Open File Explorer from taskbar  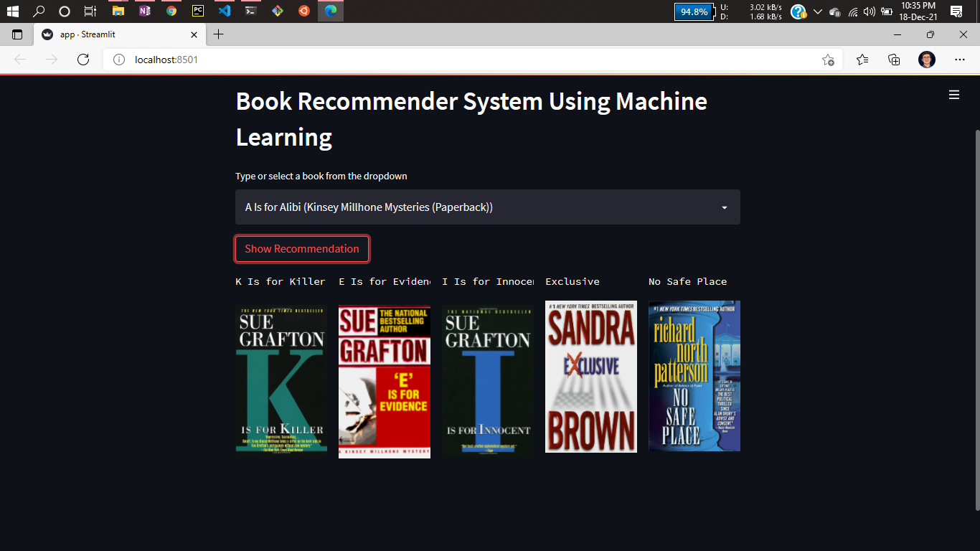coord(118,11)
